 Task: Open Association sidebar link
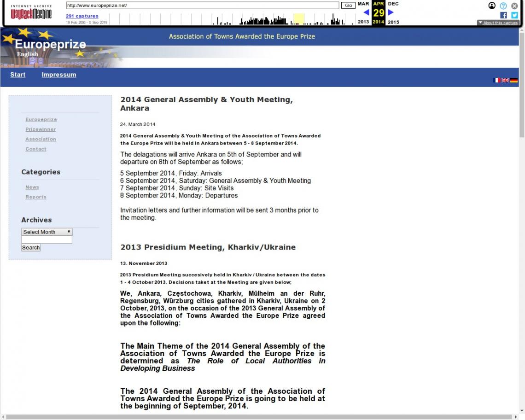[x=41, y=140]
